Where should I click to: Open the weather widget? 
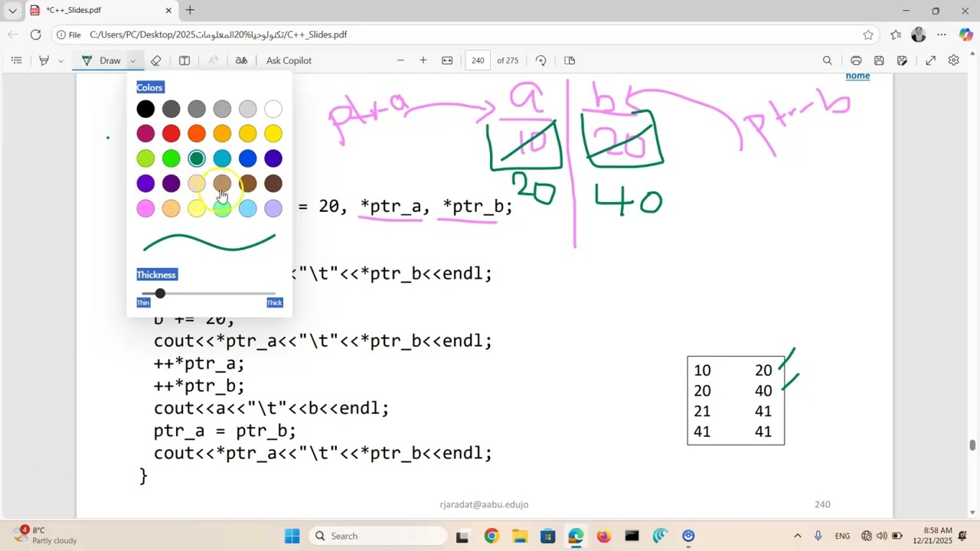click(x=46, y=536)
